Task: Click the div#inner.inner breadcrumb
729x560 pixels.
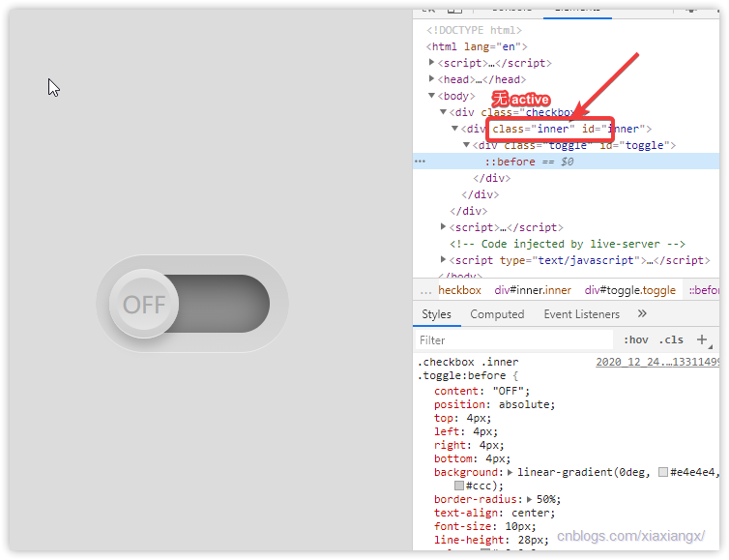Action: [533, 290]
